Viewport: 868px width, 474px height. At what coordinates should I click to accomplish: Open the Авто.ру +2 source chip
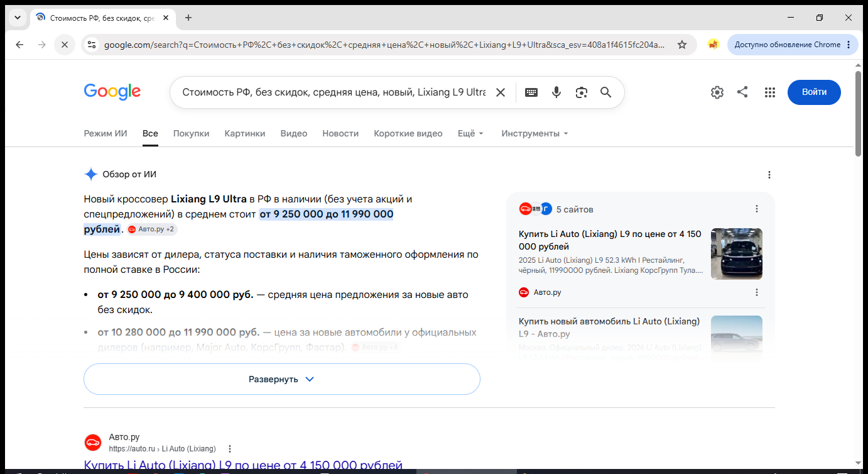click(x=152, y=229)
